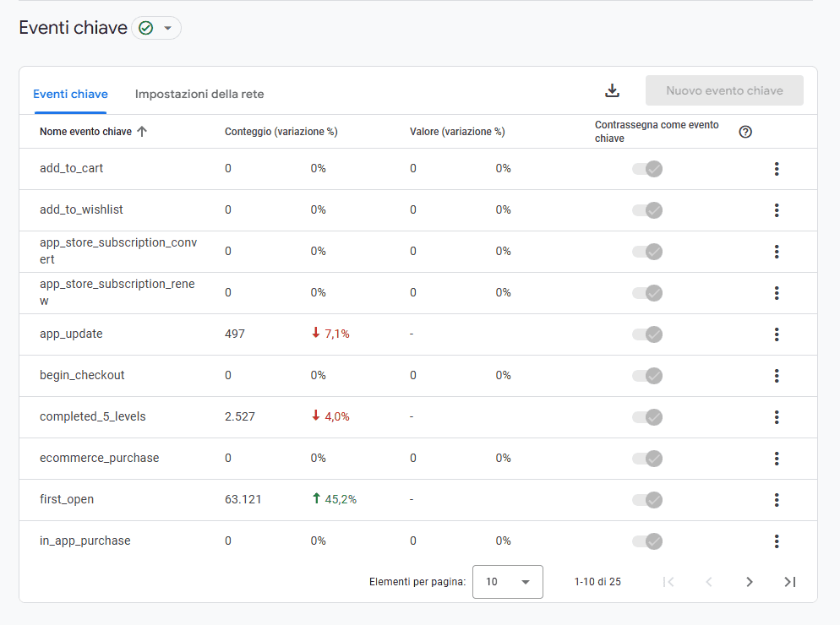The height and width of the screenshot is (625, 840).
Task: Click the 497 count for app_update
Action: (235, 334)
